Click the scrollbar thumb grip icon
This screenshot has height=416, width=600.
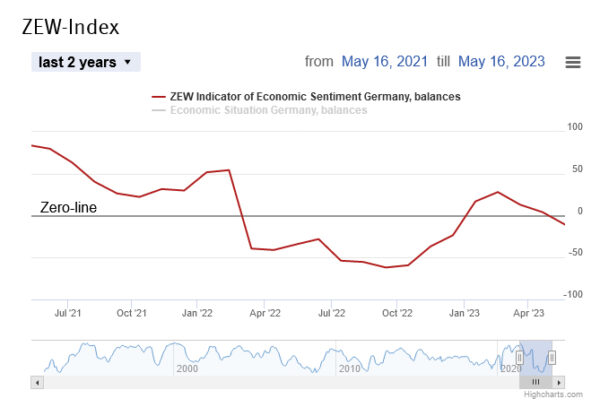(x=536, y=382)
